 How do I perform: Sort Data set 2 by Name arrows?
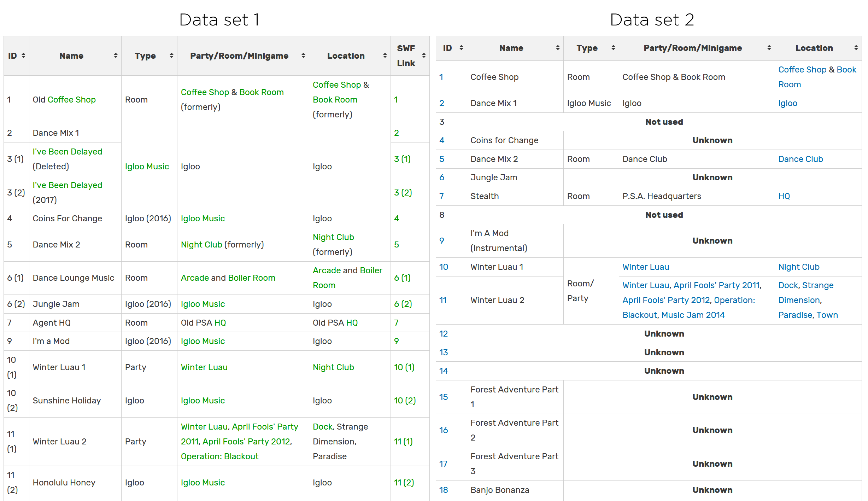tap(558, 48)
